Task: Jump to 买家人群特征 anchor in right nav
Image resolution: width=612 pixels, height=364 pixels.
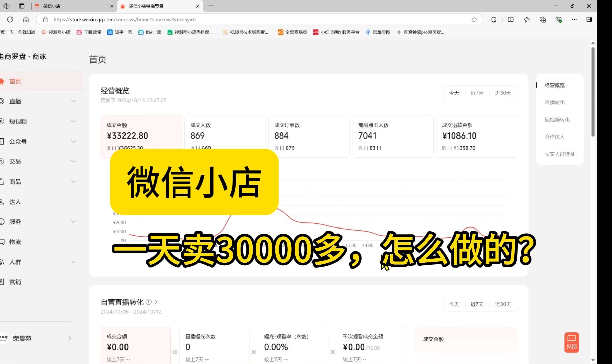Action: tap(560, 154)
